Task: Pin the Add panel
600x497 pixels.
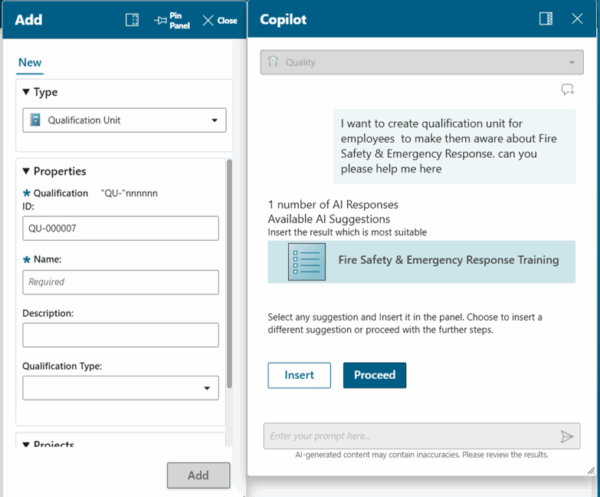Action: tap(171, 20)
